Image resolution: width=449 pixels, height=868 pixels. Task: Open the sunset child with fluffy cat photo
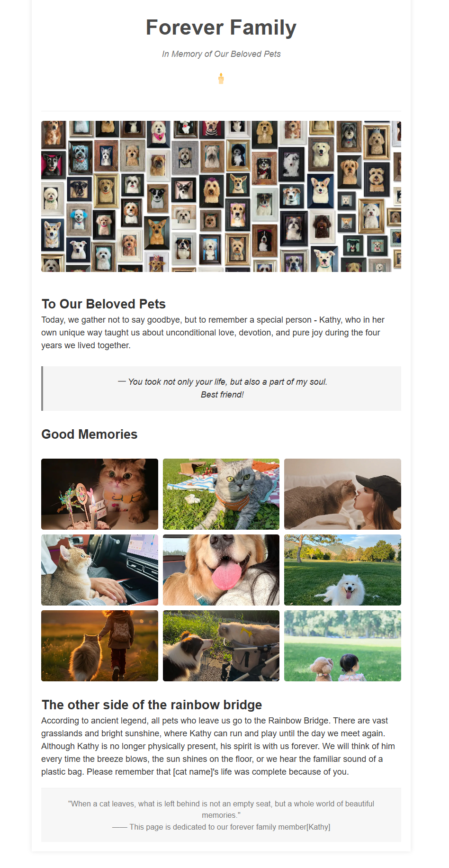point(99,646)
